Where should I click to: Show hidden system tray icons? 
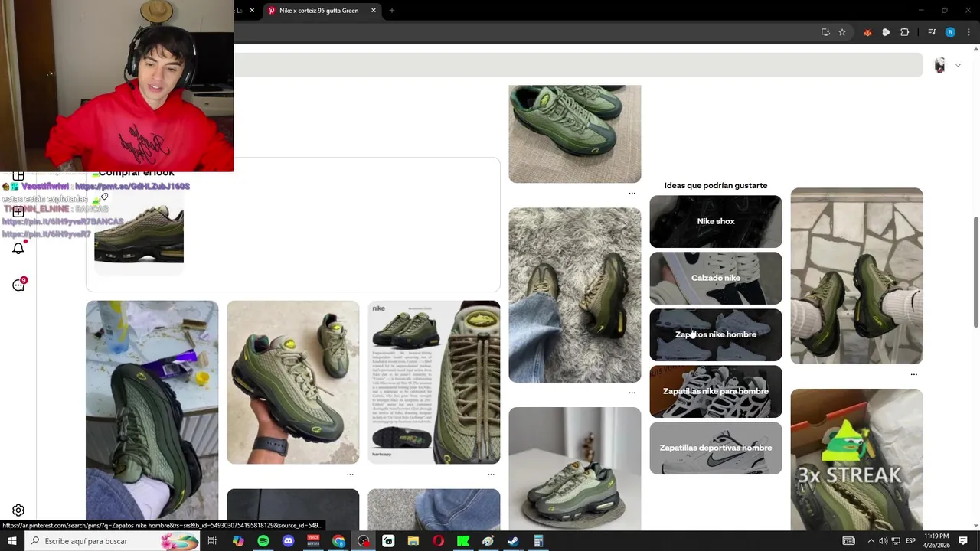point(871,541)
